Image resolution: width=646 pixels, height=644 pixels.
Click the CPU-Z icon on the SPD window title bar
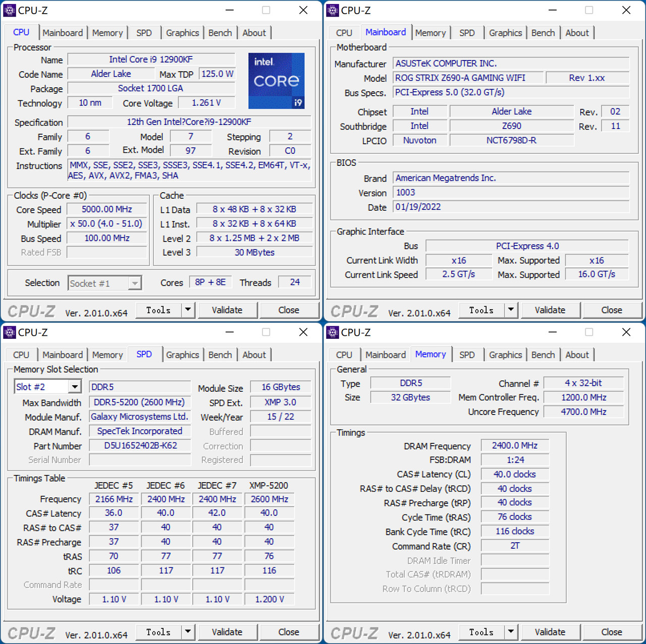10,332
